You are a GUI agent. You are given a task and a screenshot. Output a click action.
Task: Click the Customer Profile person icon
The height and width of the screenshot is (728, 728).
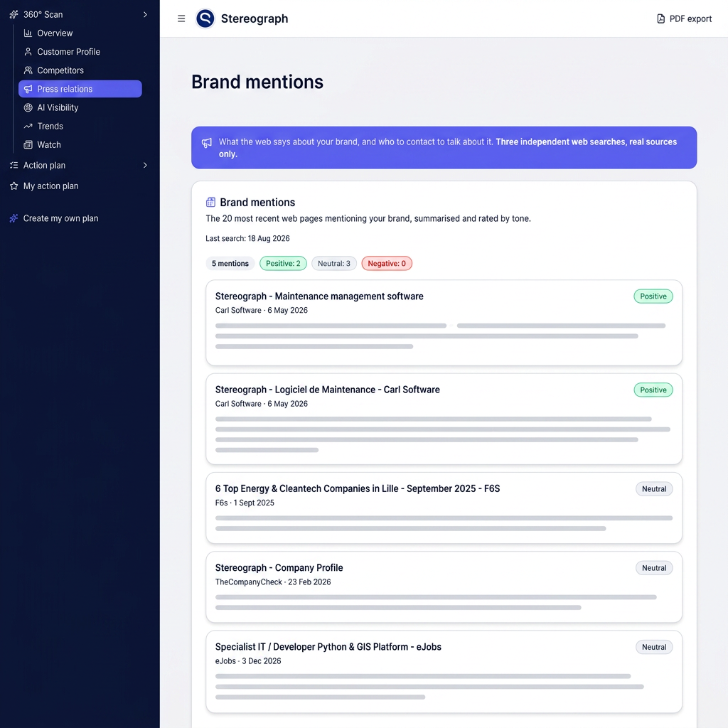[28, 51]
